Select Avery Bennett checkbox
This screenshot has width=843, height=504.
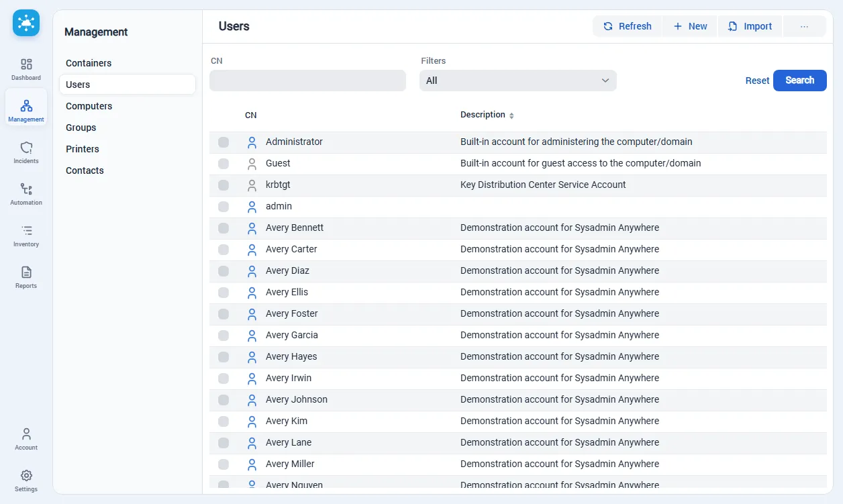point(224,228)
